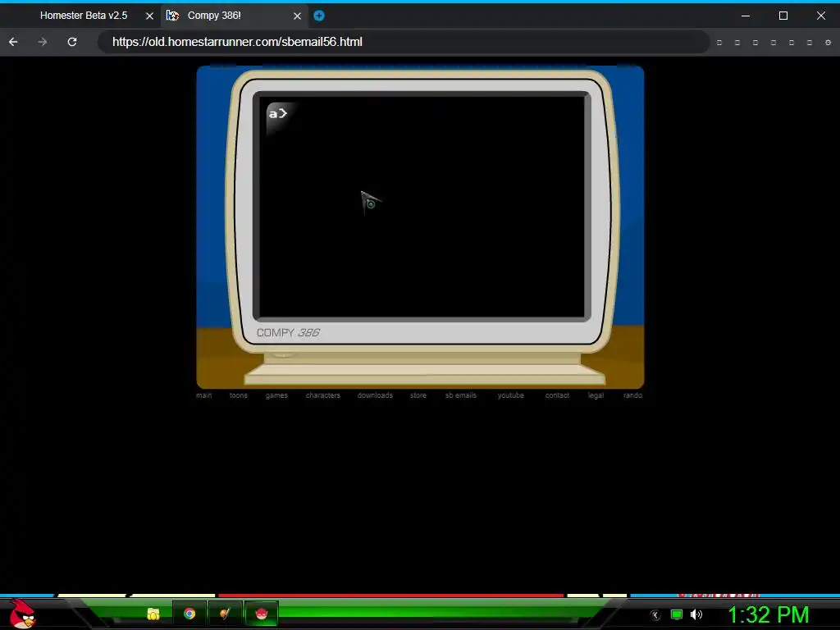View the legal page link

[596, 395]
